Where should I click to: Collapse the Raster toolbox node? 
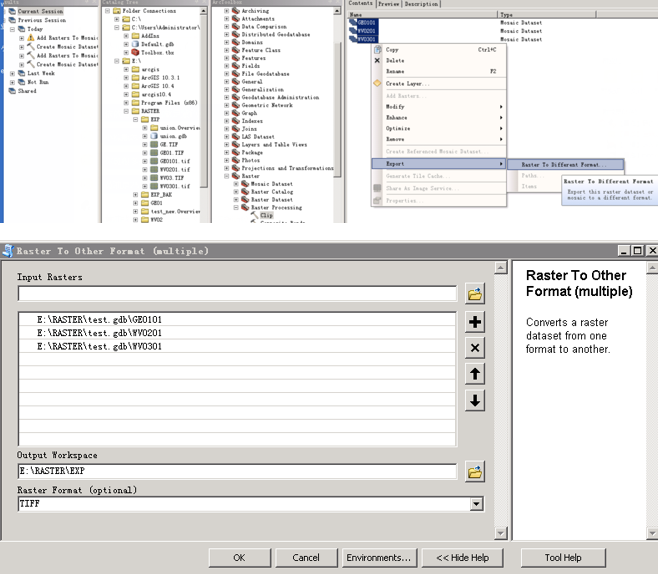tap(227, 176)
